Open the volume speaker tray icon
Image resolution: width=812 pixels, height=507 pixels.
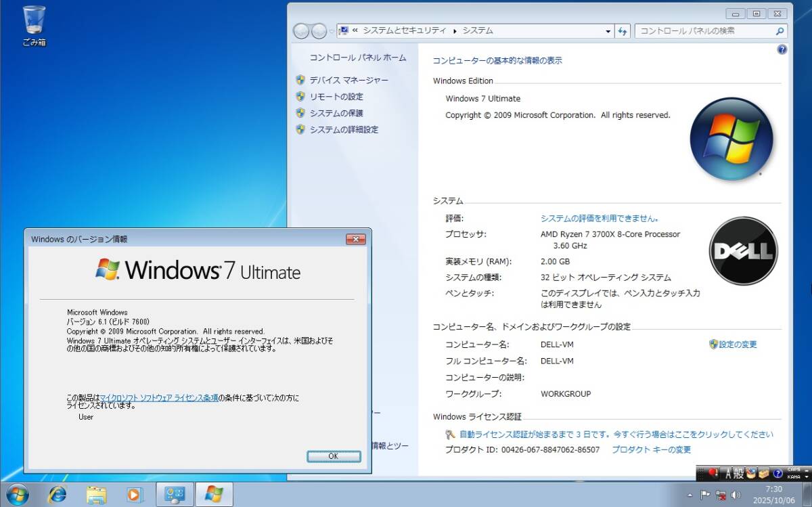736,495
